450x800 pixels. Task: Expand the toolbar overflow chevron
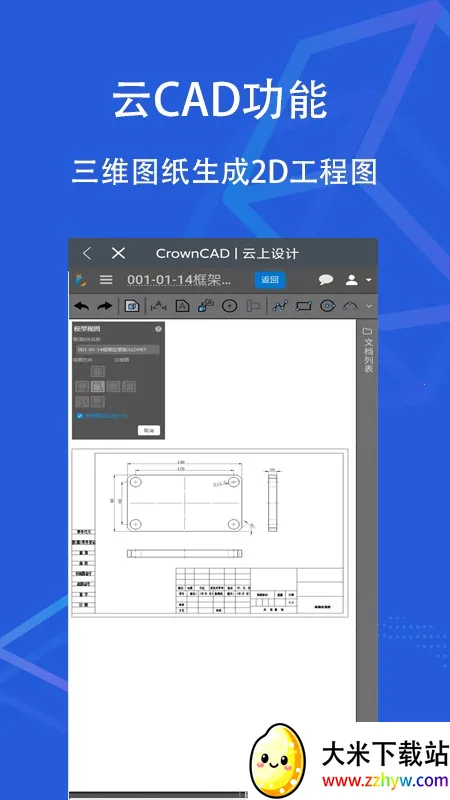pos(370,306)
